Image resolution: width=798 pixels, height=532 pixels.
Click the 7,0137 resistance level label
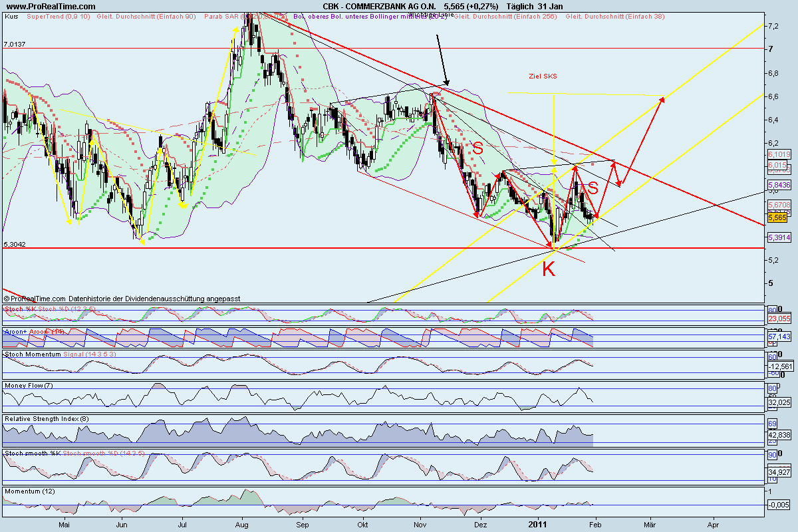pyautogui.click(x=15, y=44)
